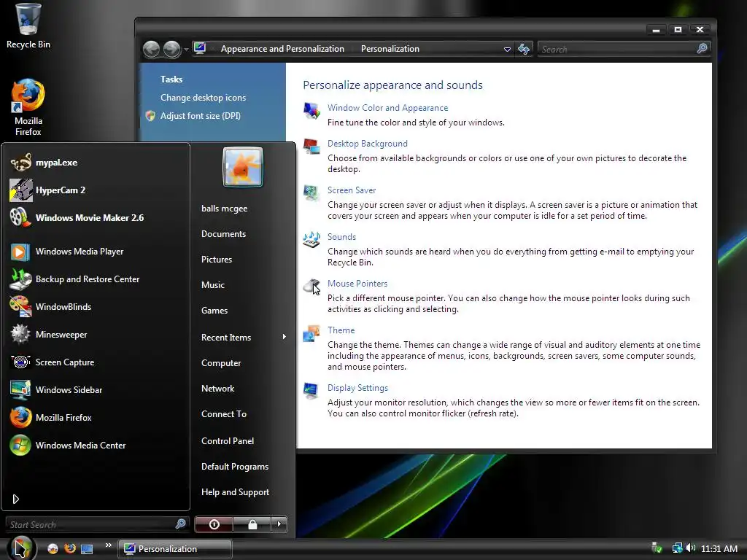Open Theme settings link
Image resolution: width=747 pixels, height=560 pixels.
click(341, 330)
